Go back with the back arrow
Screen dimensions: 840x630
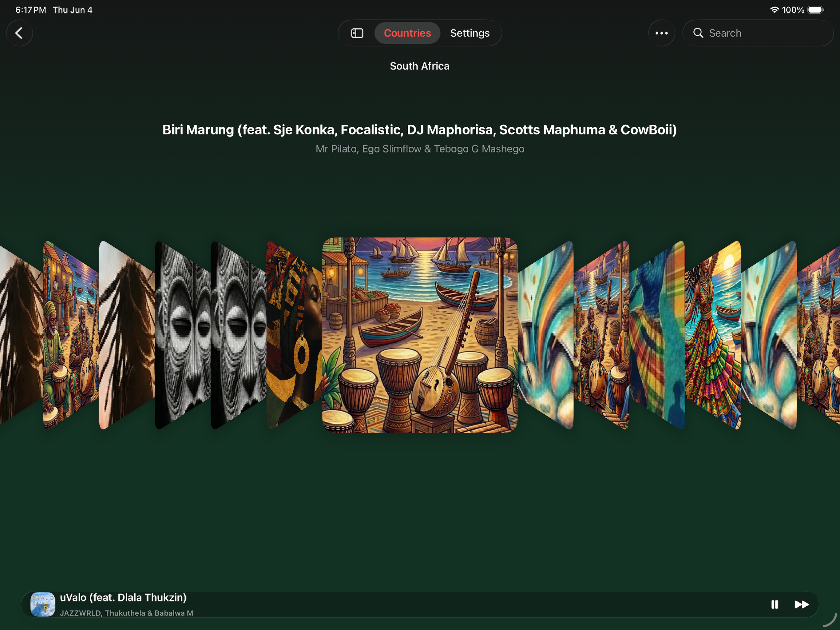pyautogui.click(x=19, y=33)
